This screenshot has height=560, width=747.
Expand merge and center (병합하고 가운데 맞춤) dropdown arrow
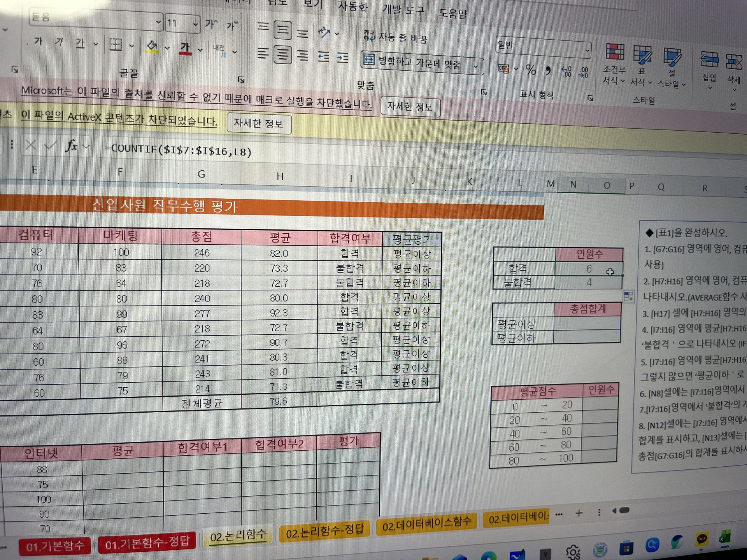coord(475,66)
